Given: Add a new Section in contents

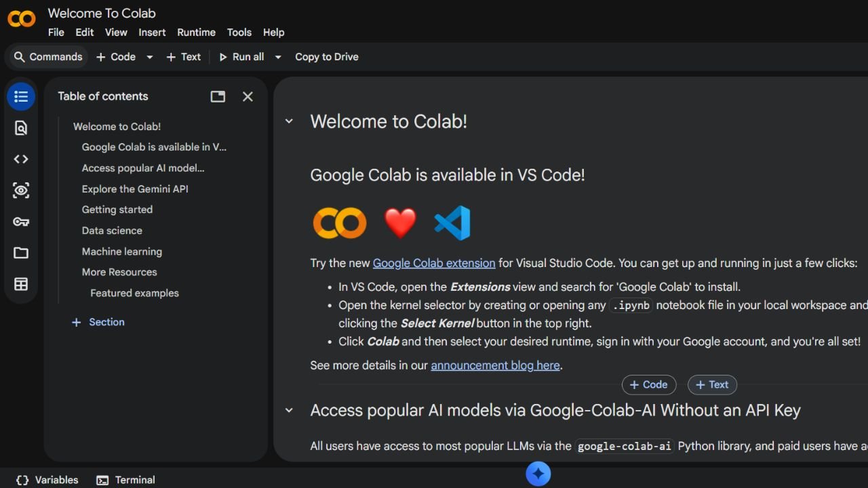Looking at the screenshot, I should click(98, 322).
